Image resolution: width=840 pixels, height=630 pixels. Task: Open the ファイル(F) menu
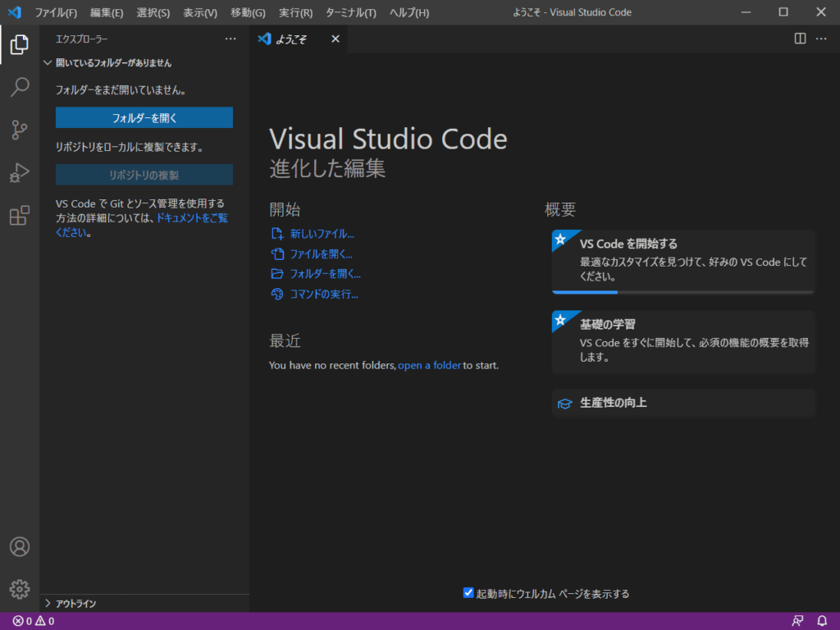56,13
